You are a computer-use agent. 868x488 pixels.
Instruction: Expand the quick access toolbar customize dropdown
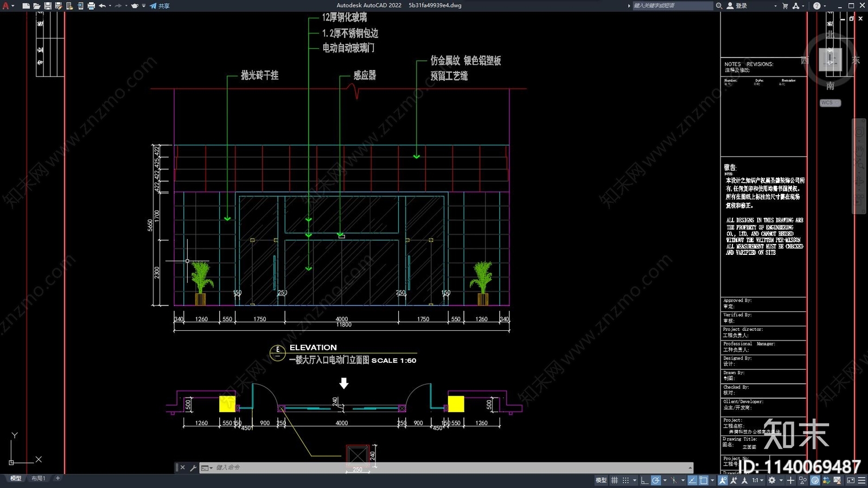pos(144,5)
